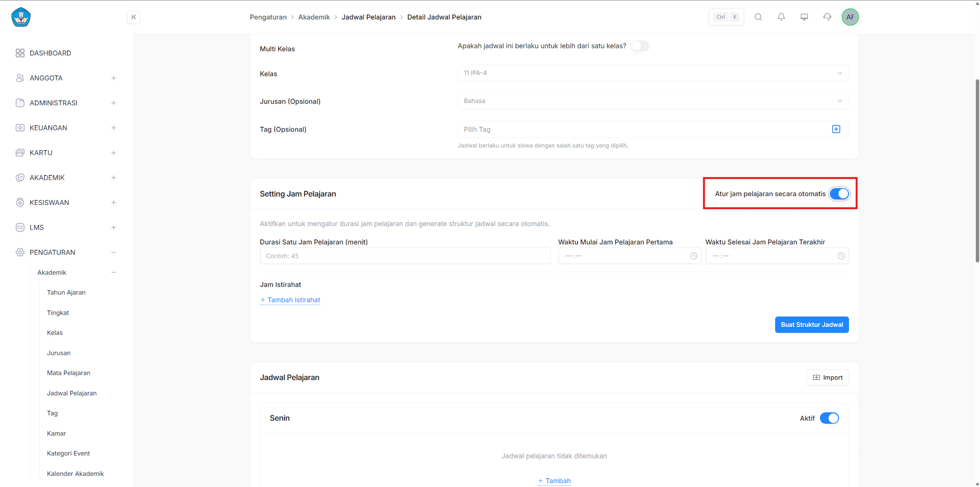980x487 pixels.
Task: Open notifications bell icon
Action: tap(781, 17)
